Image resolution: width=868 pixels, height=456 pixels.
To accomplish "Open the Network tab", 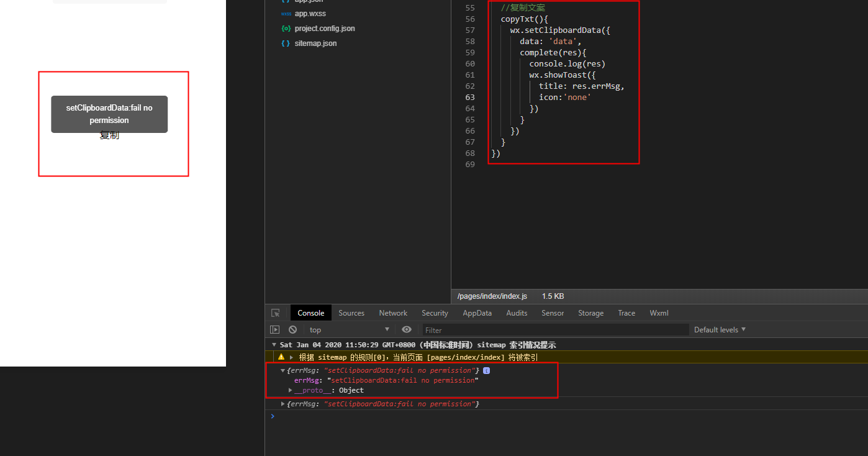I will coord(393,313).
